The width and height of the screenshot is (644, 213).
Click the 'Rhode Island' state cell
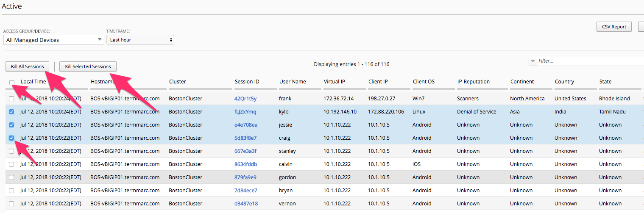[615, 99]
